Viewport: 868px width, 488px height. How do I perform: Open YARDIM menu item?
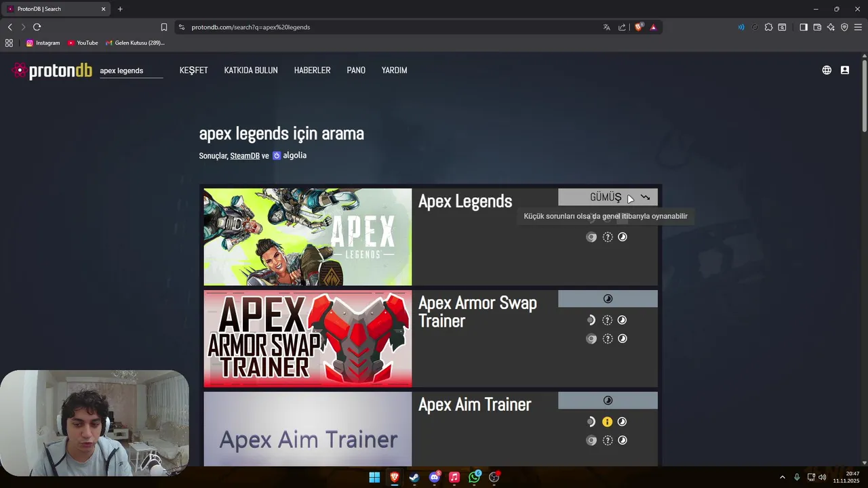(394, 70)
